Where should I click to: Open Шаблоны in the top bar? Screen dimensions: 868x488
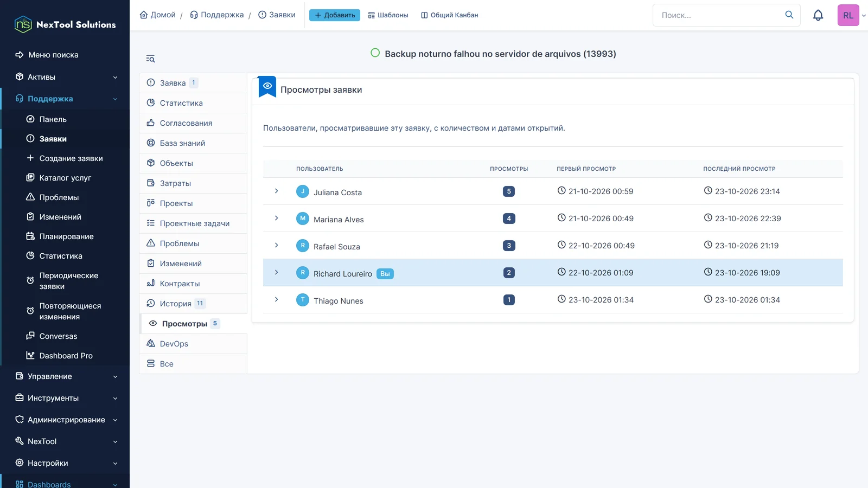[388, 15]
